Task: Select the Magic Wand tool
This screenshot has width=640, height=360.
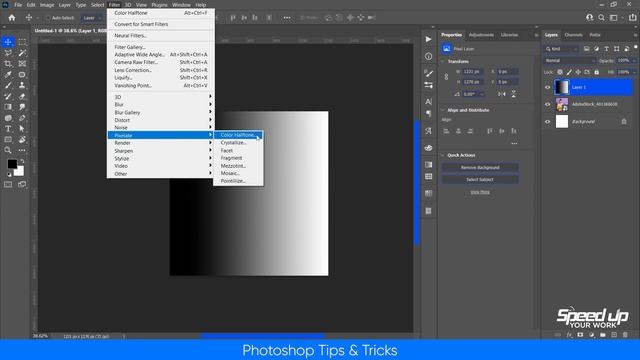Action: [x=22, y=53]
